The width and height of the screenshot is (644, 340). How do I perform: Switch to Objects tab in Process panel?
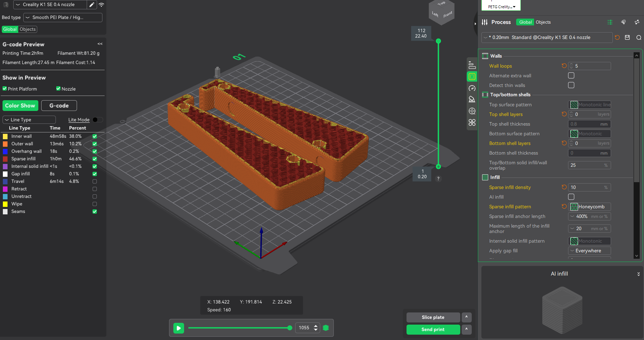click(x=543, y=22)
